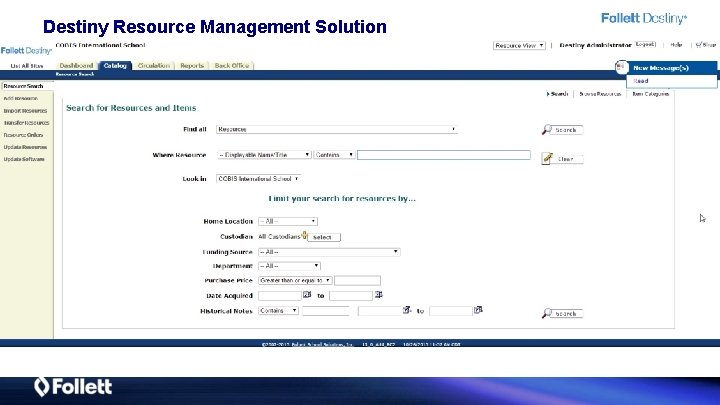Open Update Software in the sidebar
Screen dimensions: 720x405
pos(24,159)
